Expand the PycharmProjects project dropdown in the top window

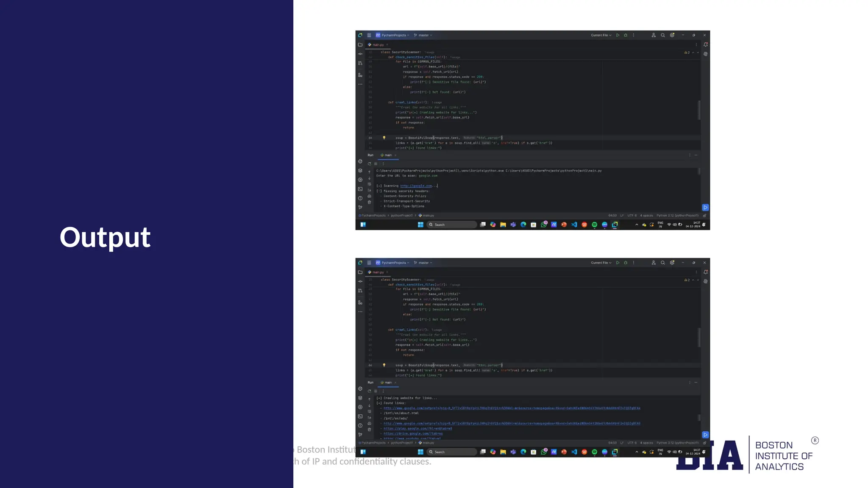click(393, 35)
